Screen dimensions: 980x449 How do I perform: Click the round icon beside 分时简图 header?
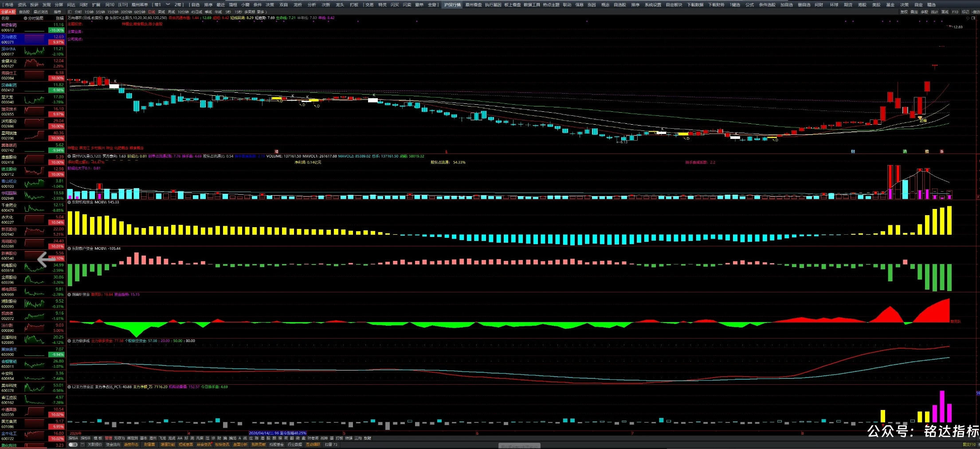click(x=25, y=18)
